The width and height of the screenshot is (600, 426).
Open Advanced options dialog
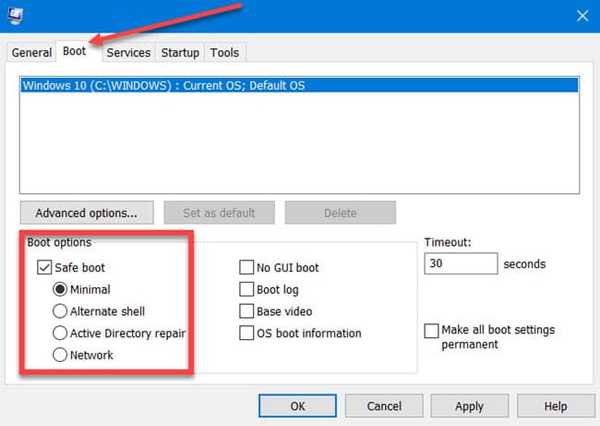coord(87,213)
